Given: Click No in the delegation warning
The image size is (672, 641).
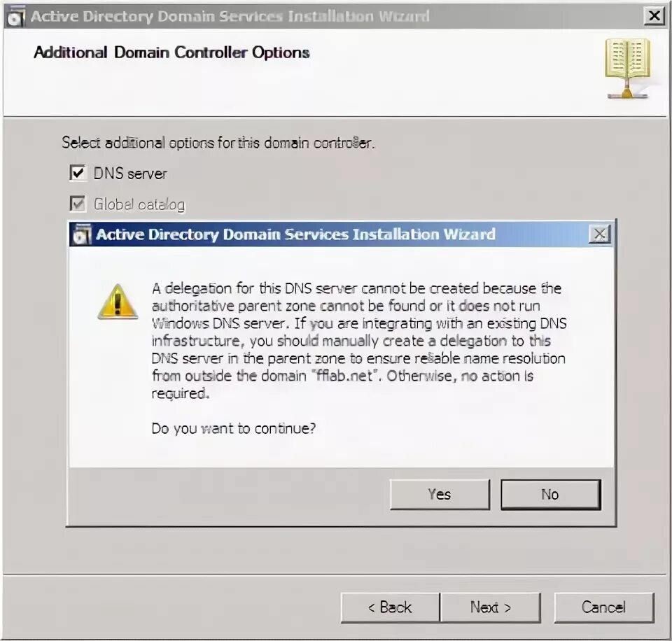Looking at the screenshot, I should pyautogui.click(x=551, y=495).
